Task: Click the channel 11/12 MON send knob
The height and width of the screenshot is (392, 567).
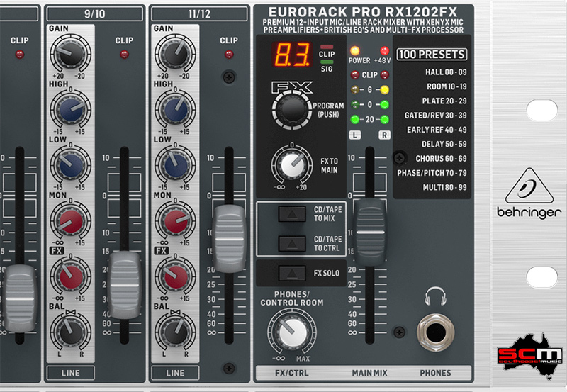Action: 175,221
